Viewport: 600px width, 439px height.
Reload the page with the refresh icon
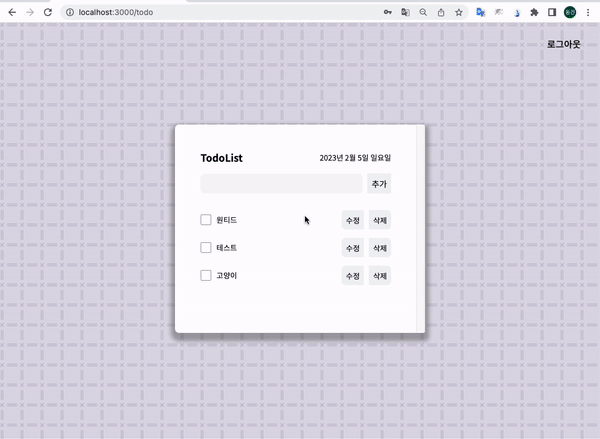[47, 12]
